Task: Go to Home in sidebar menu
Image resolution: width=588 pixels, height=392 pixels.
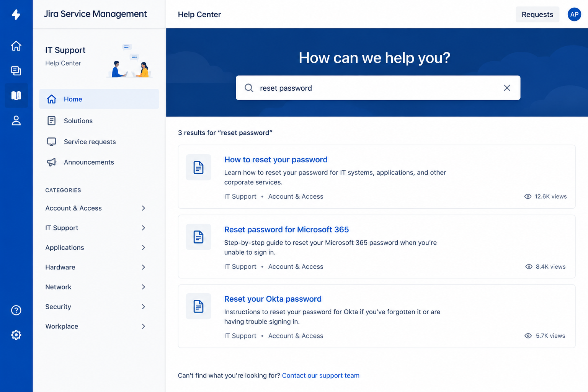Action: point(99,99)
